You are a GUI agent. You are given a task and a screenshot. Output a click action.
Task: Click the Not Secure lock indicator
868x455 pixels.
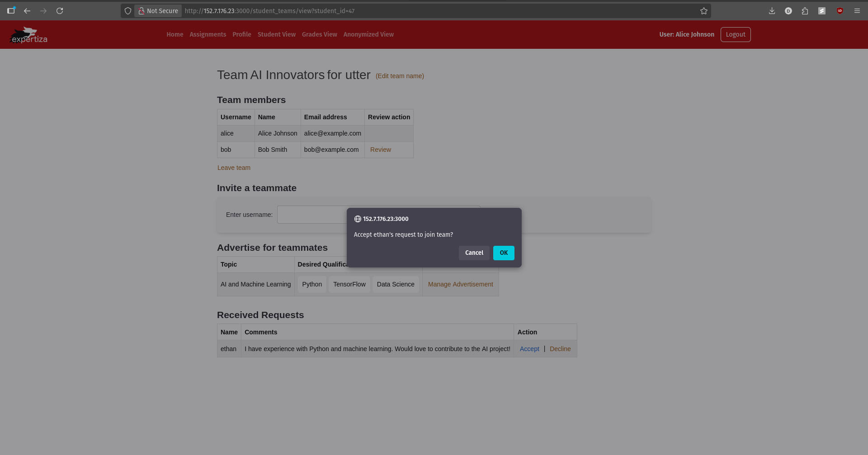click(x=158, y=11)
